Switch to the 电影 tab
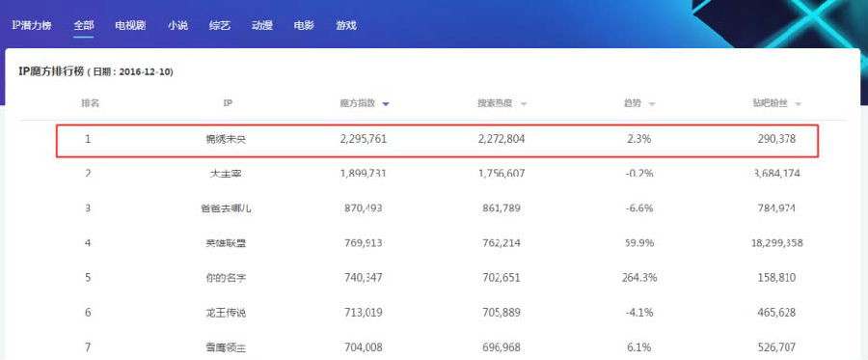 click(x=304, y=25)
